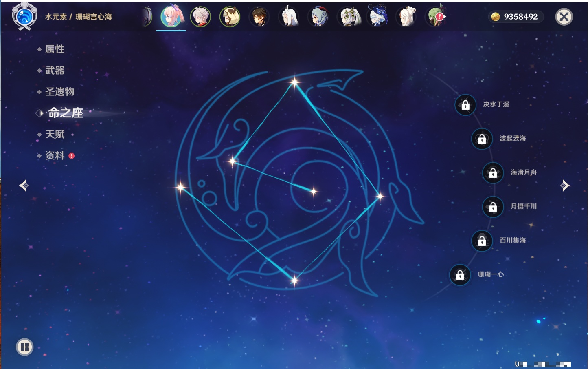Open the 资料 profile page

[x=55, y=155]
